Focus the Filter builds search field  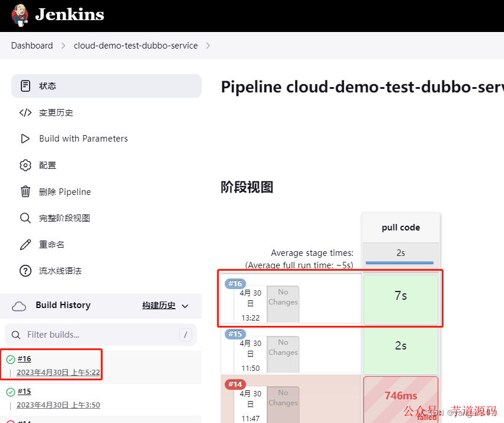point(101,335)
